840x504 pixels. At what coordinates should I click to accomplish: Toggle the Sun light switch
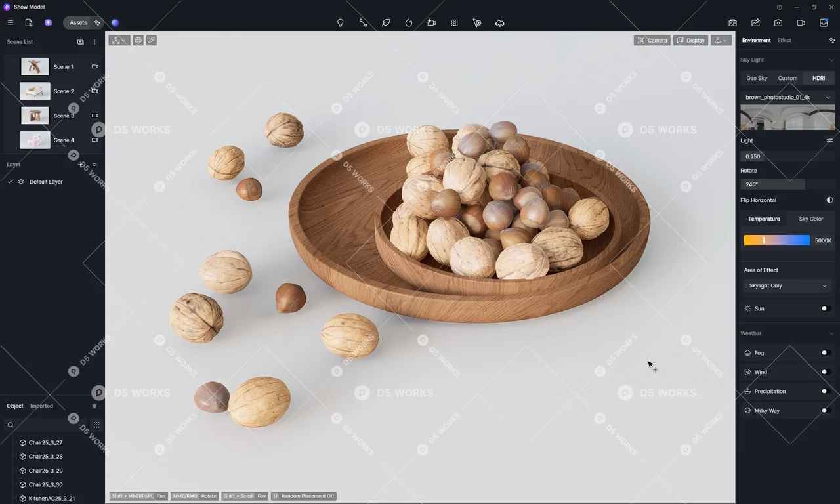coord(825,308)
